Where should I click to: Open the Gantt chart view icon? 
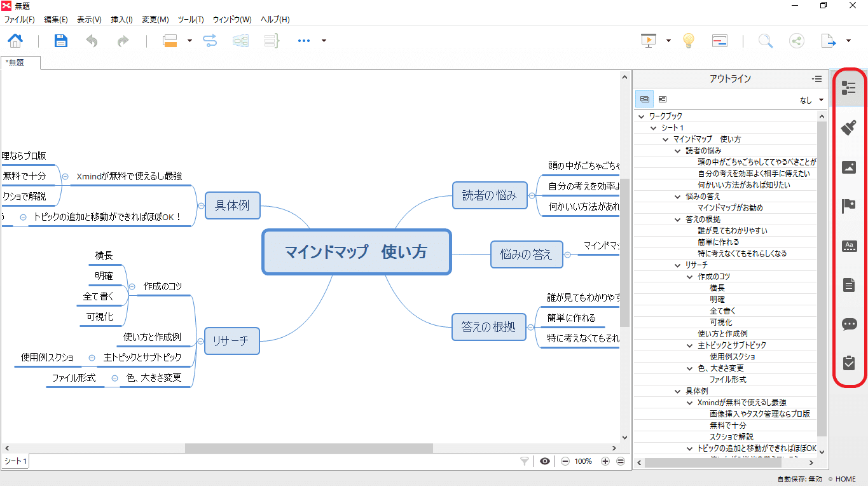(x=719, y=41)
